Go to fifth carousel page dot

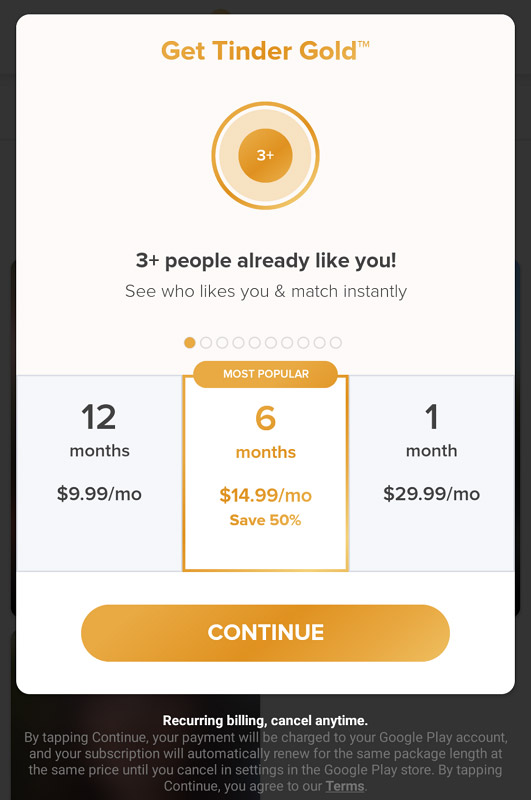tap(255, 342)
